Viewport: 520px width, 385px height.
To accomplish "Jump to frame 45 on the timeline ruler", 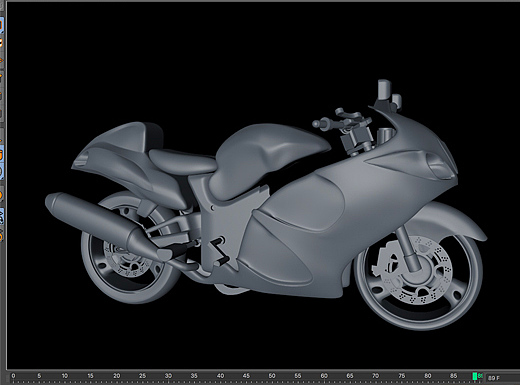I will (x=246, y=376).
